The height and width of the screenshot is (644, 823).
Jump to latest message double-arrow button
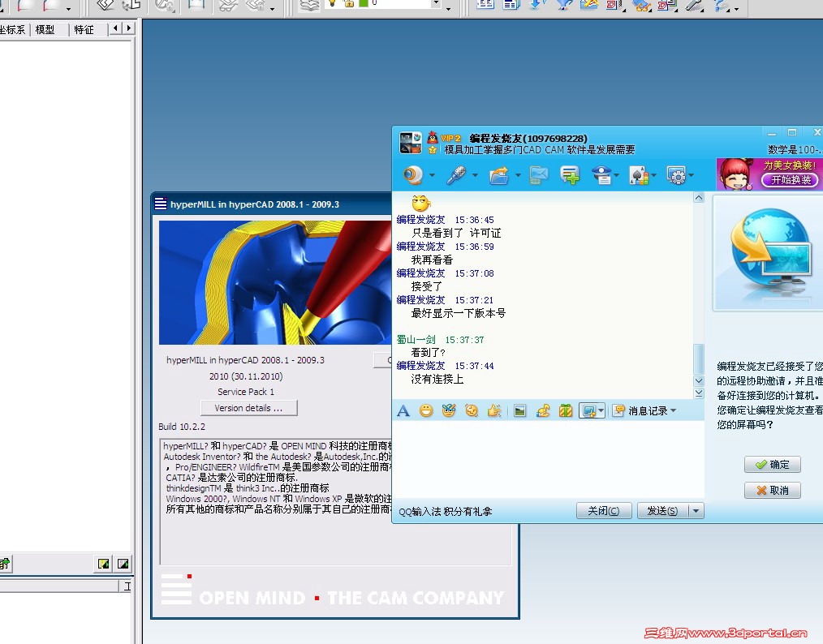699,393
